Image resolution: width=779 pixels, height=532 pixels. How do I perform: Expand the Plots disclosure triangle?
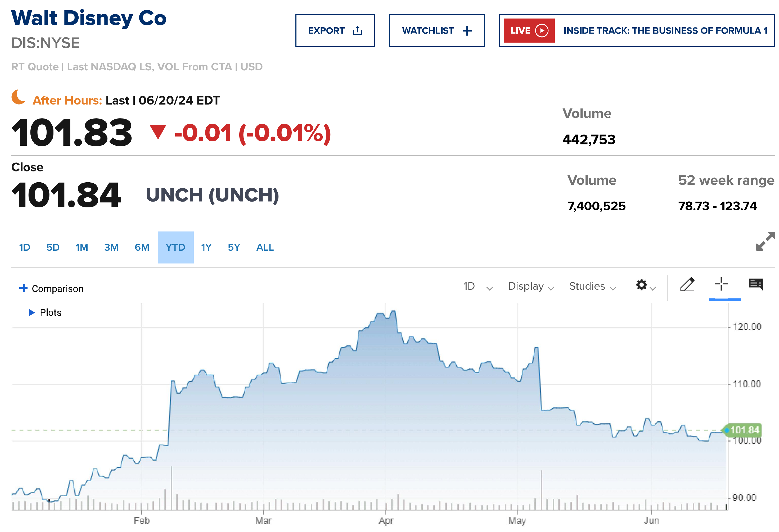[x=32, y=313]
